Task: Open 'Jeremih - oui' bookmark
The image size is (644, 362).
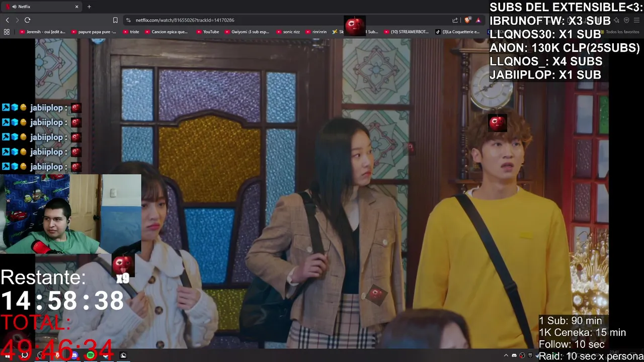Action: click(x=43, y=32)
